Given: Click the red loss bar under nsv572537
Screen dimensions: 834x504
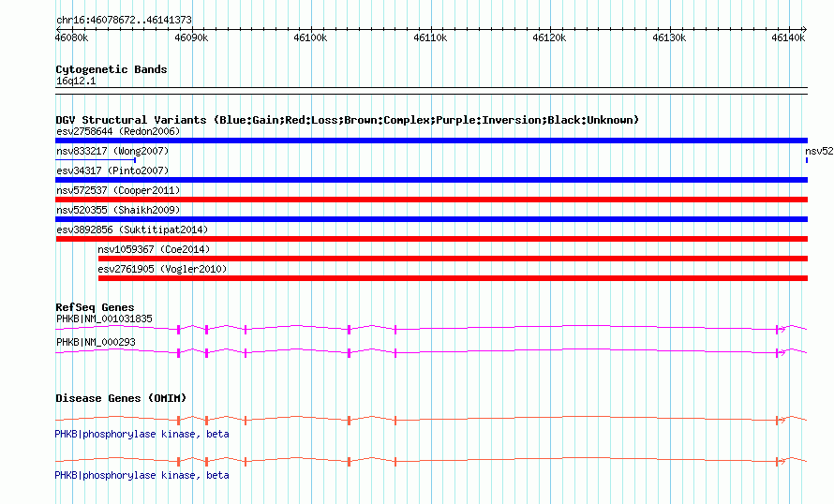Looking at the screenshot, I should coord(431,200).
